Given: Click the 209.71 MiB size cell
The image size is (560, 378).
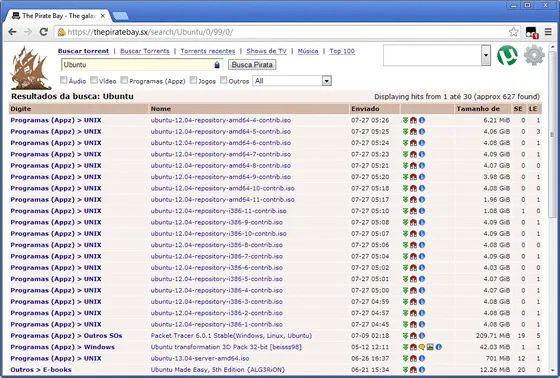Looking at the screenshot, I should [493, 335].
